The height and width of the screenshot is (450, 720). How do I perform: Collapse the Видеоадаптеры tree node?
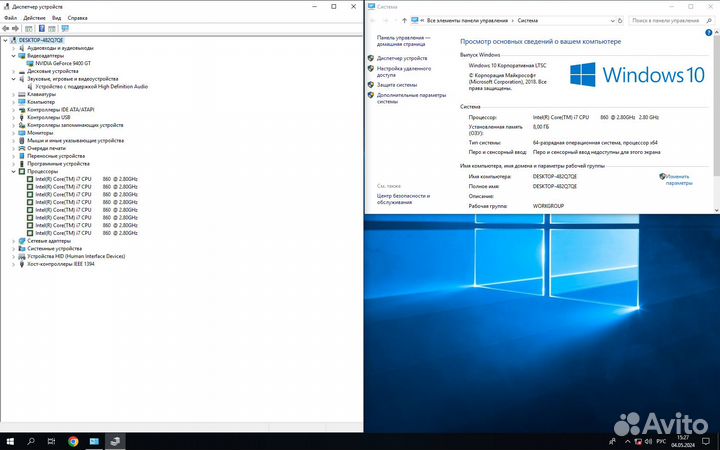(x=13, y=55)
